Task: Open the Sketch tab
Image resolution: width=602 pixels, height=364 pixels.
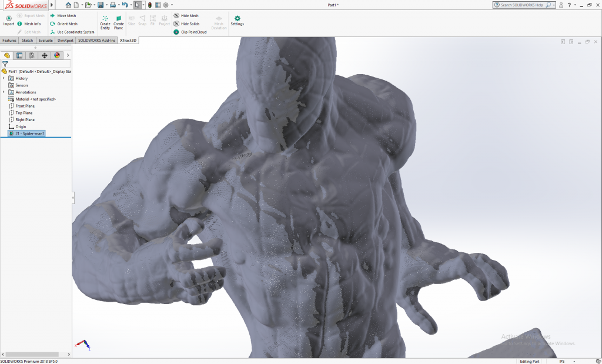Action: (27, 41)
